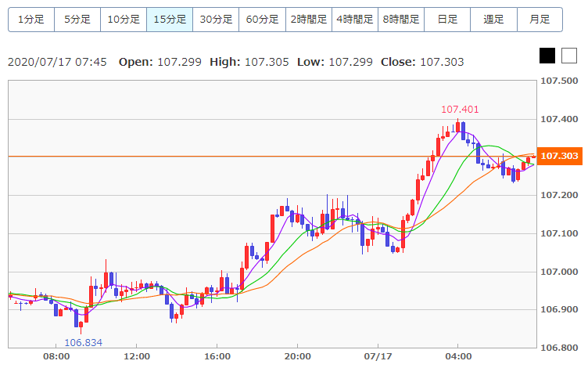This screenshot has width=588, height=368.
Task: Select the 1分足 timeframe tab
Action: point(31,19)
